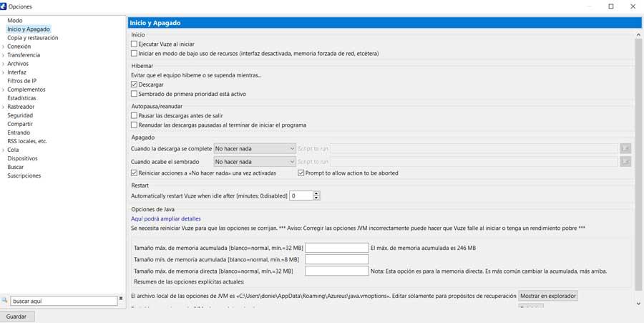Enable Ejecutar Vuze al iniciar
This screenshot has width=644, height=323.
(134, 44)
